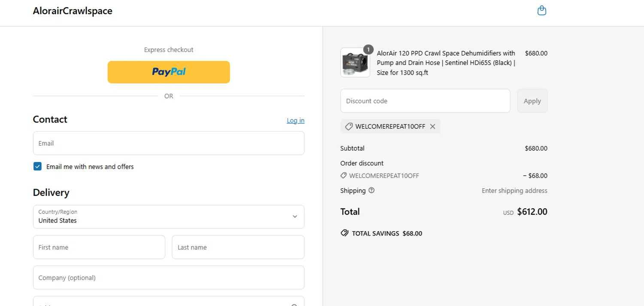644x306 pixels.
Task: Open the Country/Region dropdown
Action: point(169,217)
